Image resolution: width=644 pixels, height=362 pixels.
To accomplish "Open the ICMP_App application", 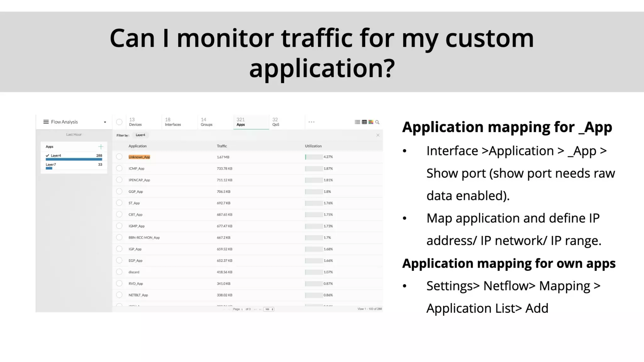I will [x=136, y=169].
